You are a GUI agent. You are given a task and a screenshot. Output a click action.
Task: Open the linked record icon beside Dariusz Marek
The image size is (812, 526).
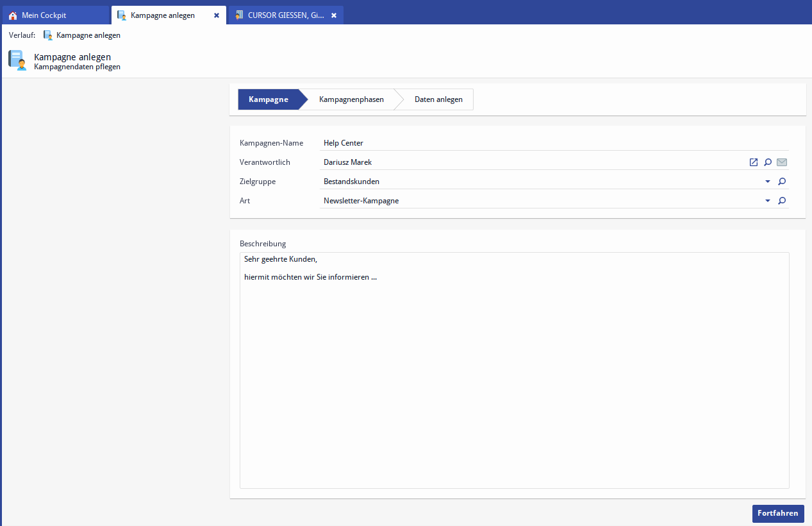754,162
